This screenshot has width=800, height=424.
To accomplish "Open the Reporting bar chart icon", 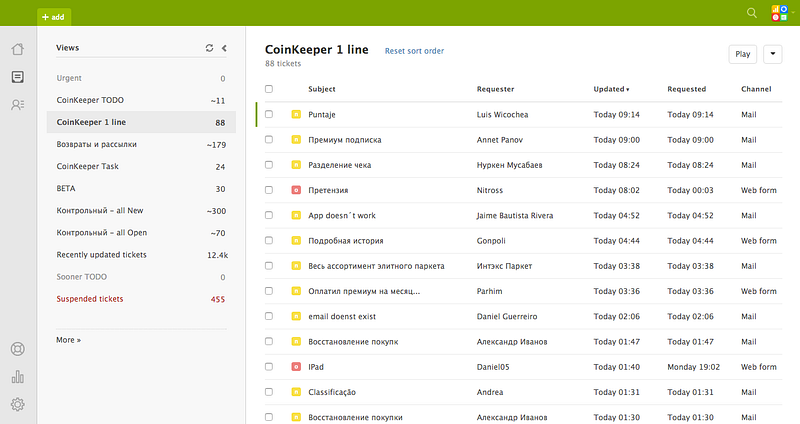I will (x=17, y=377).
